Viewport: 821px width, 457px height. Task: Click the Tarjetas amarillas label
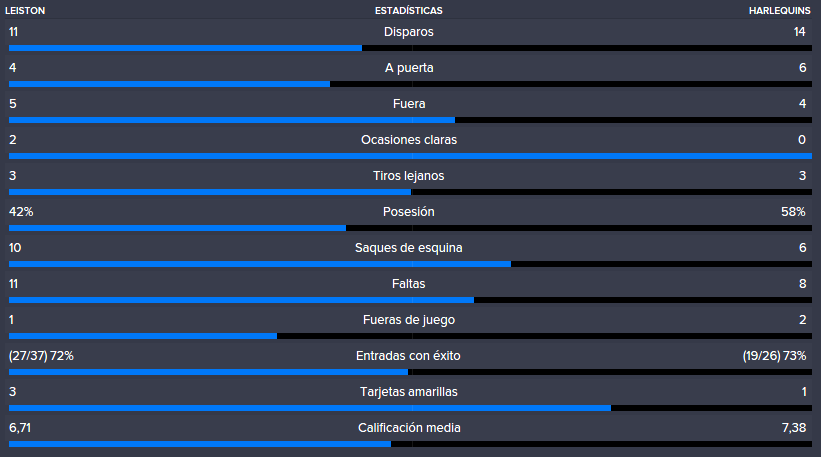pos(409,392)
